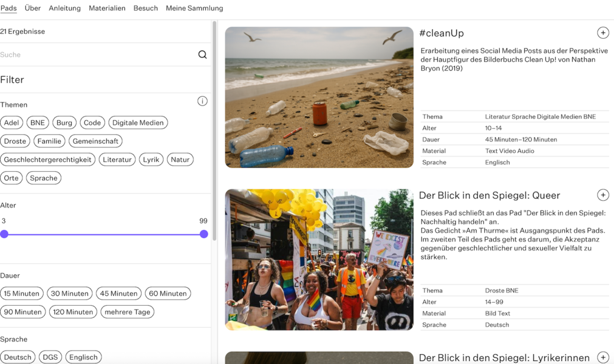Filter by 45 Minuten duration
Viewport: 614px width, 364px height.
(x=118, y=294)
